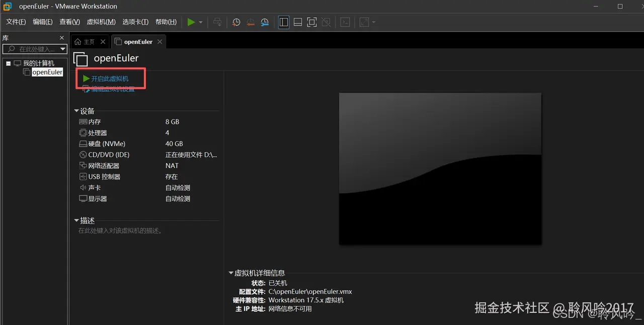The image size is (644, 325).
Task: Collapse the 虚拟机详细信息 details section
Action: [x=231, y=273]
